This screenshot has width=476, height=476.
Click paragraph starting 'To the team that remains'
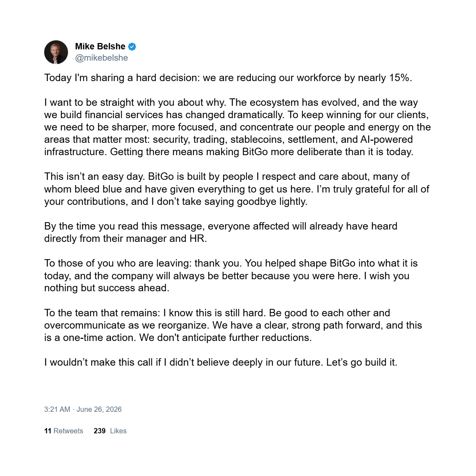coord(233,325)
